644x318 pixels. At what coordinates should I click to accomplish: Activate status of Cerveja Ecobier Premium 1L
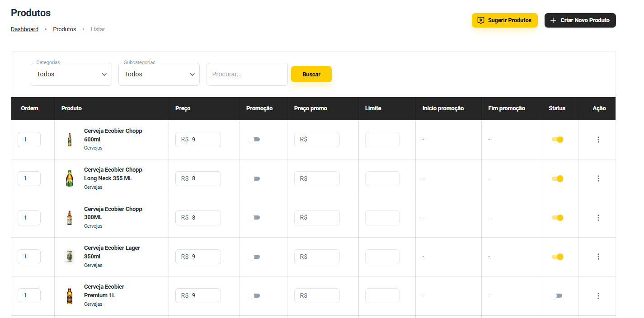(x=556, y=296)
